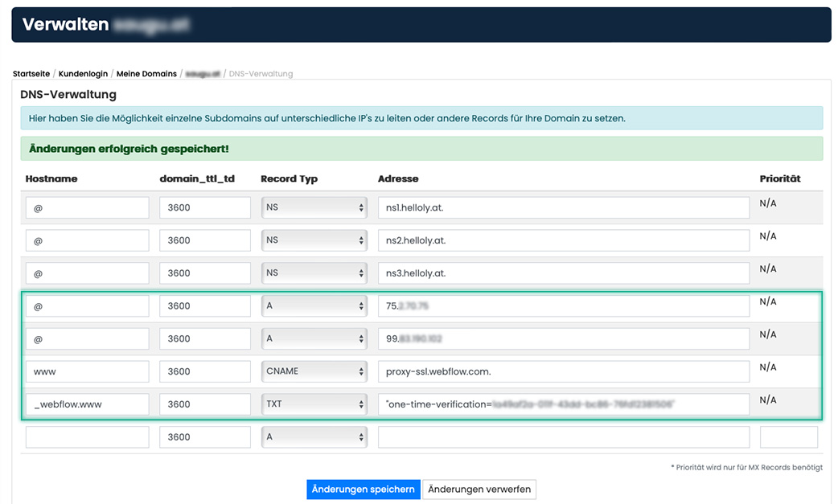Edit TTL field of ns2.helloly.at. row
Image resolution: width=838 pixels, height=504 pixels.
tap(205, 240)
